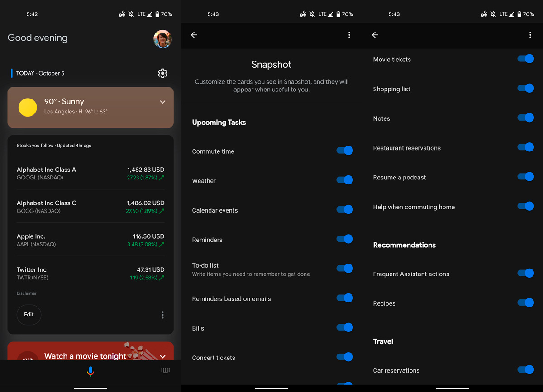Open the Disclaimer link
Screen dimensions: 543x392
(x=27, y=293)
